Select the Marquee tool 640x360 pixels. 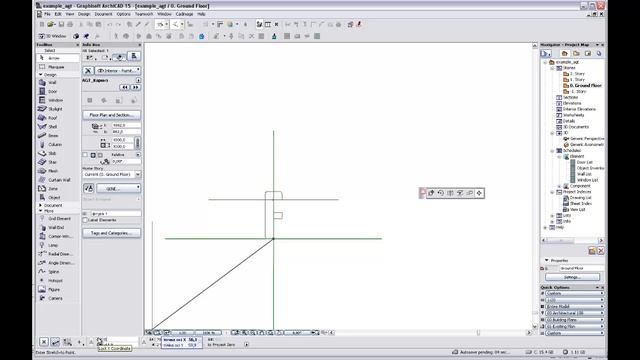point(58,67)
